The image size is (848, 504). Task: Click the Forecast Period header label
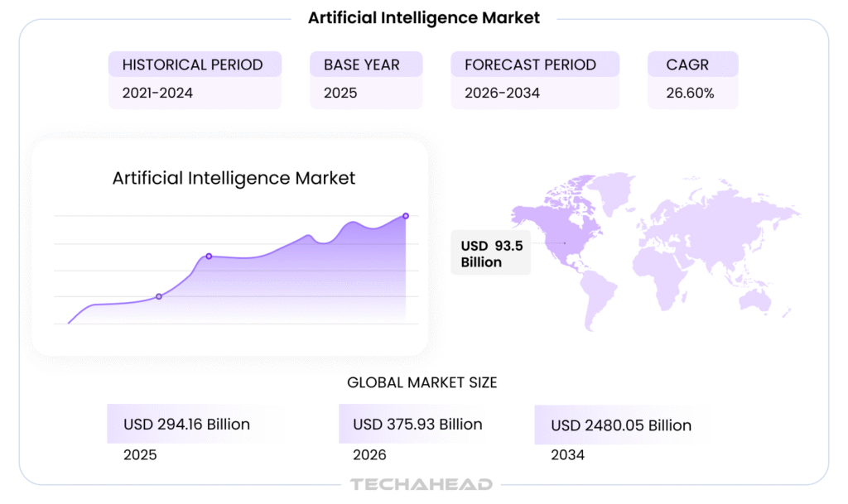pos(530,65)
